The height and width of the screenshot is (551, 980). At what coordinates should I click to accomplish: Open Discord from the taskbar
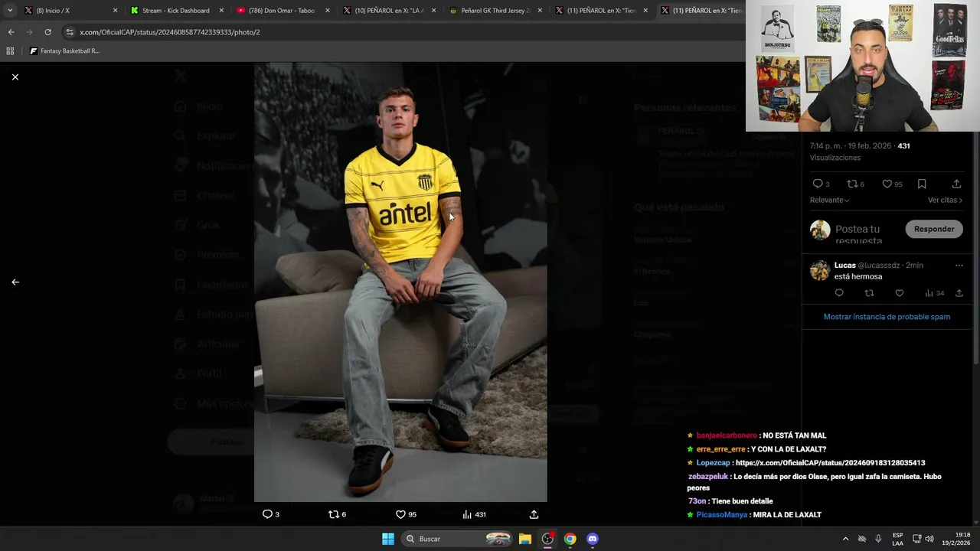point(592,539)
